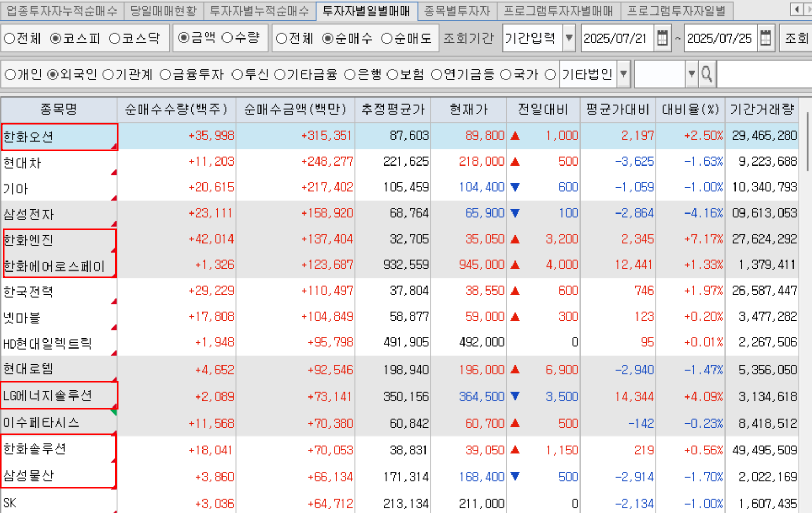
Task: Click the blue down-triangle in 삼성전자 row
Action: pyautogui.click(x=516, y=214)
